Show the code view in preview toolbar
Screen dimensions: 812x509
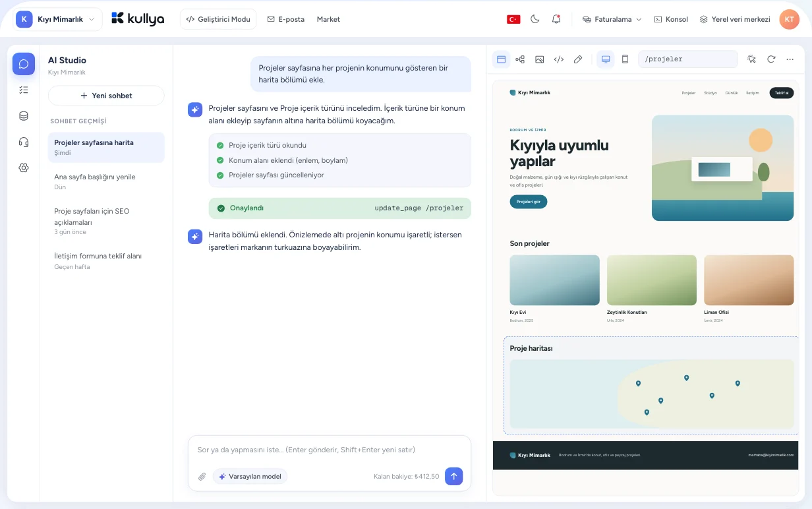559,59
